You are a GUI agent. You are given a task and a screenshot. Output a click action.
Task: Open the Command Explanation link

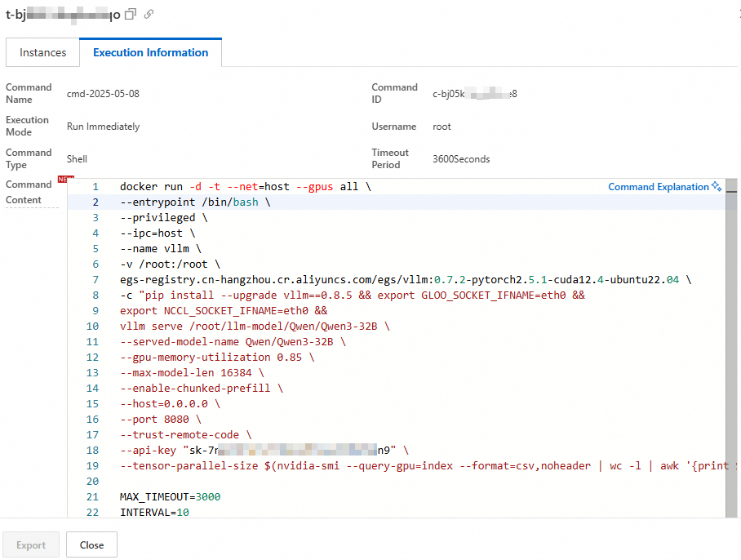click(659, 187)
